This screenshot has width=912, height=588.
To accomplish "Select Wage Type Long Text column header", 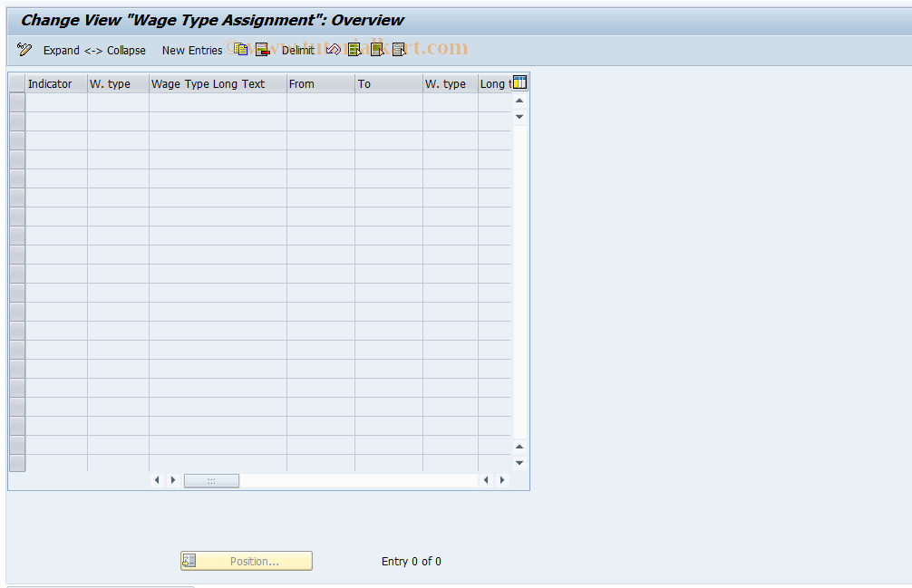I will point(218,83).
